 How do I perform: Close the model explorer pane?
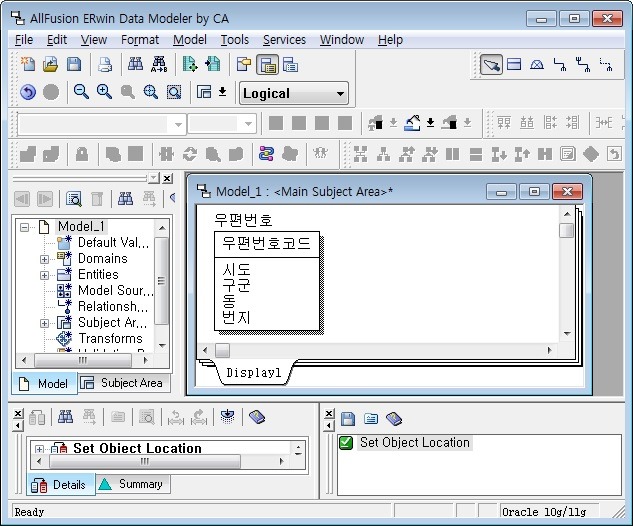click(x=167, y=178)
